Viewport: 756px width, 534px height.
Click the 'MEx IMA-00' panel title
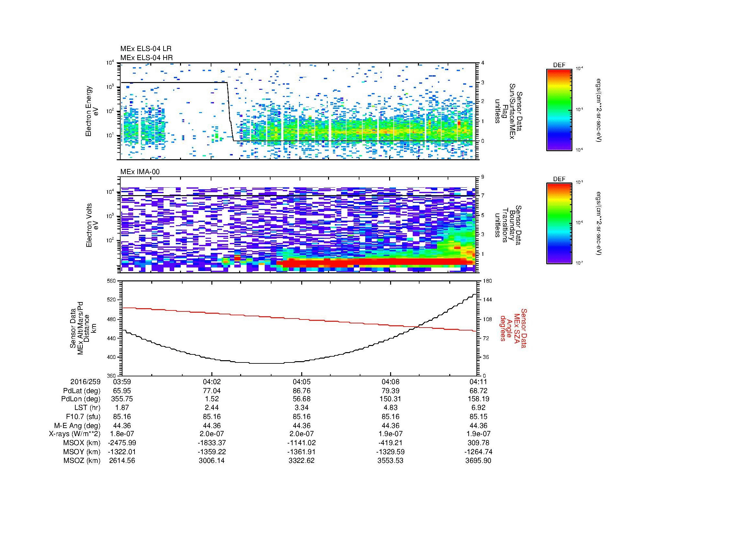point(140,172)
